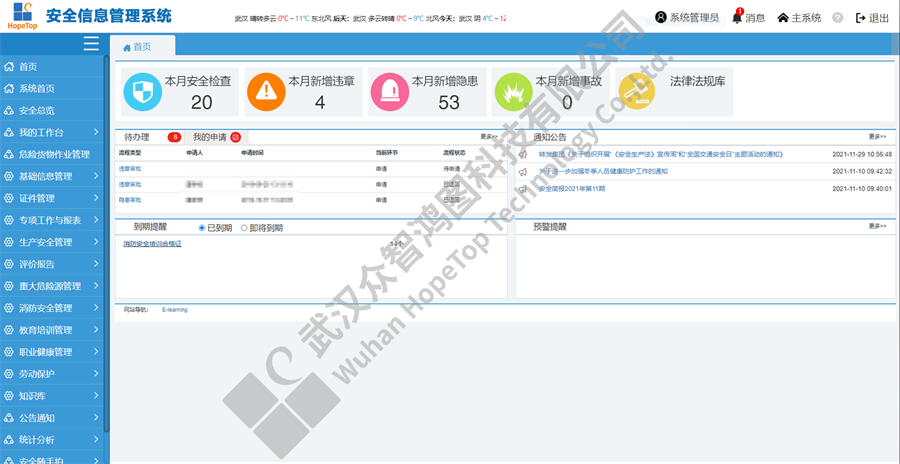Click 危险货物作业管理 sidebar icon
Viewport: 900px width, 464px height.
(9, 154)
